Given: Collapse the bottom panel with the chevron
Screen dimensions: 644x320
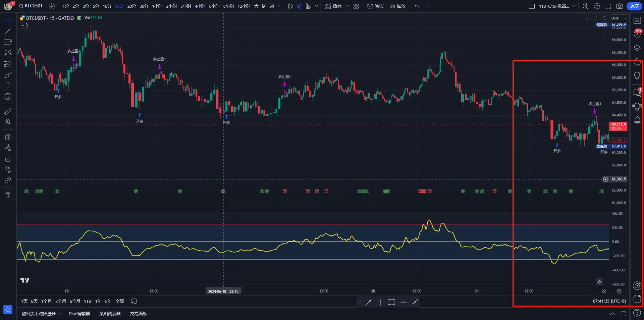Looking at the screenshot, I should (612, 314).
